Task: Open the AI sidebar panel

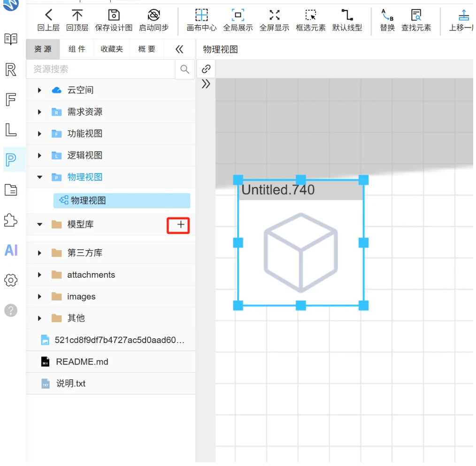Action: point(11,250)
